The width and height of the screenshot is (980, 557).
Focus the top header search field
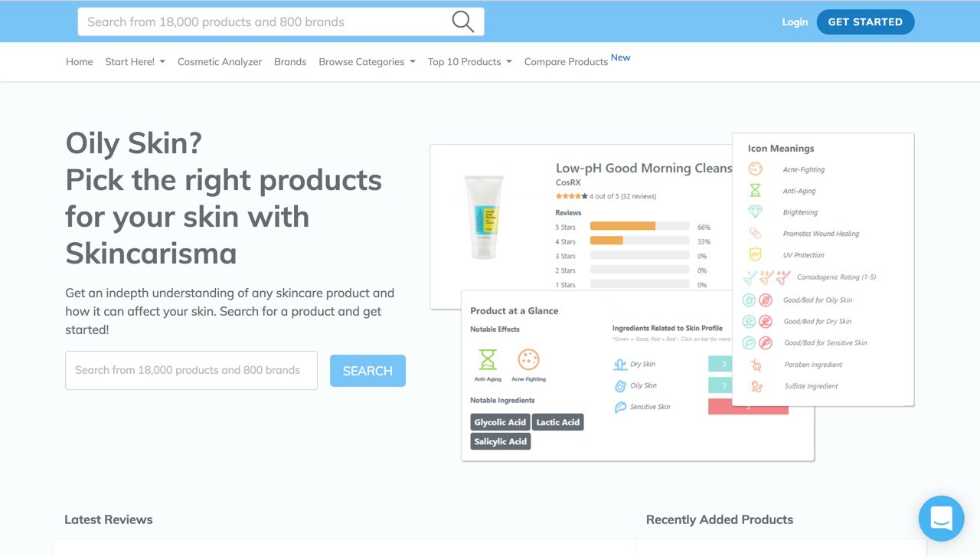(281, 21)
